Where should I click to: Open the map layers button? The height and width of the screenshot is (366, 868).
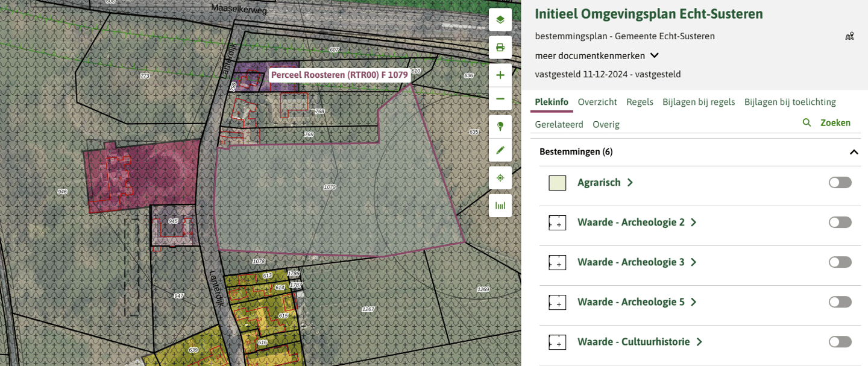pyautogui.click(x=500, y=20)
